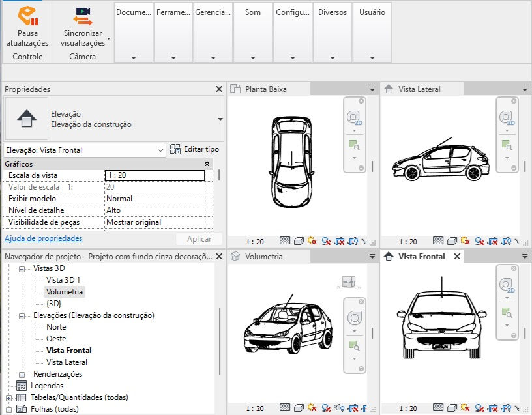Image resolution: width=532 pixels, height=415 pixels.
Task: Activate zoom region tool in Vista Lateral view
Action: (x=507, y=145)
